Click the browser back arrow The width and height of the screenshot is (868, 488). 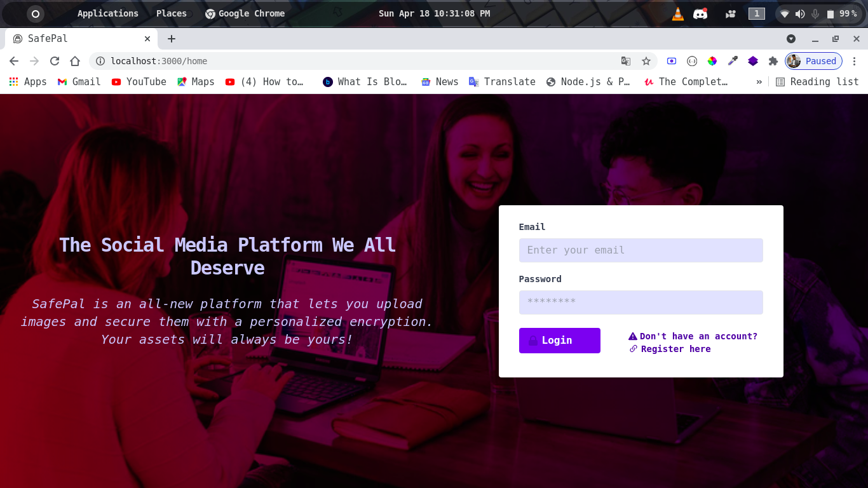click(x=14, y=61)
